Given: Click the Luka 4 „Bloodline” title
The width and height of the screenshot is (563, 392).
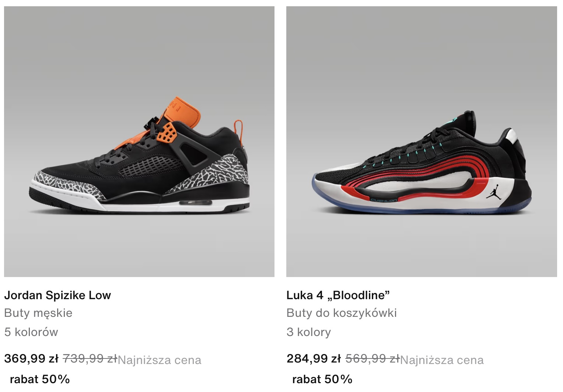Looking at the screenshot, I should pyautogui.click(x=338, y=295).
